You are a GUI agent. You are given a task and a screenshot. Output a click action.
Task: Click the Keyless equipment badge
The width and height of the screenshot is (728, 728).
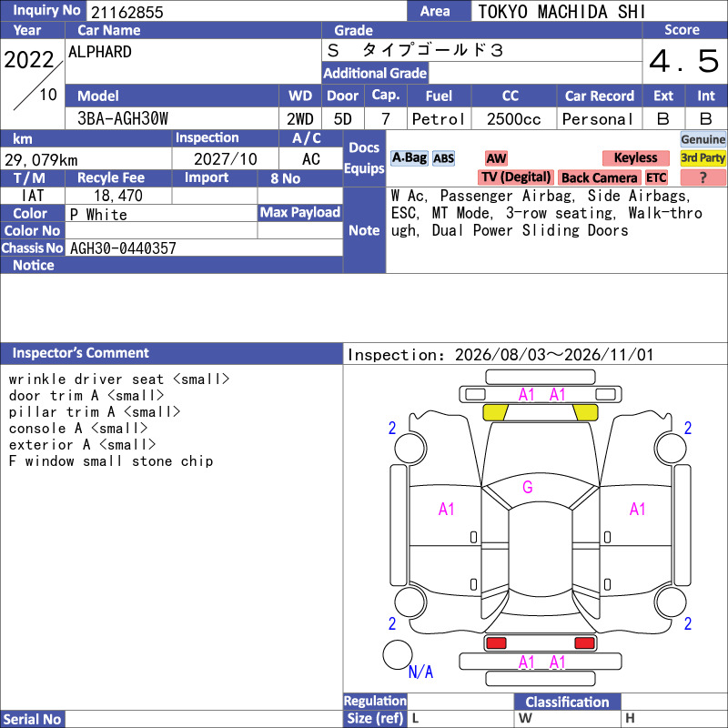[x=635, y=158]
